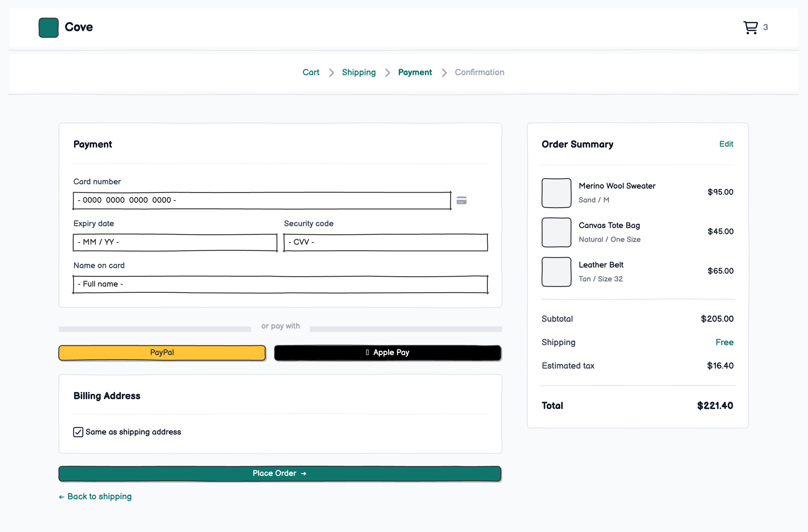This screenshot has width=808, height=532.
Task: Focus the Card number field
Action: pos(262,200)
